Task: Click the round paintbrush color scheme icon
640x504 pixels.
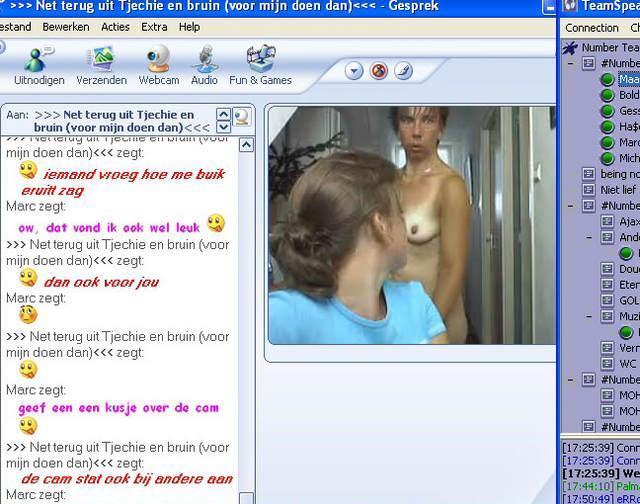Action: tap(403, 71)
